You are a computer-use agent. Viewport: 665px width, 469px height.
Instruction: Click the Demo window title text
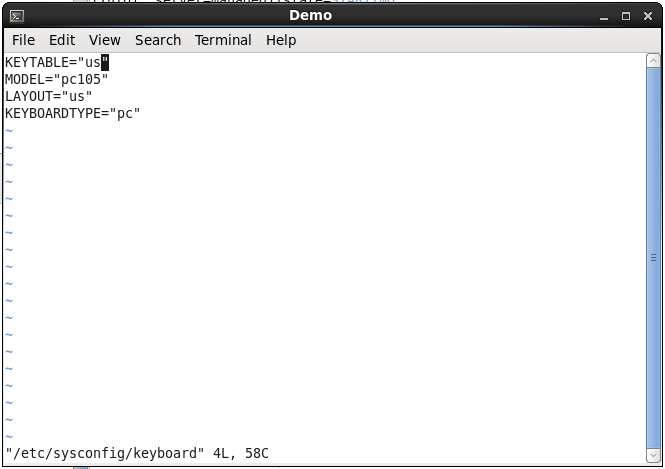(x=310, y=16)
